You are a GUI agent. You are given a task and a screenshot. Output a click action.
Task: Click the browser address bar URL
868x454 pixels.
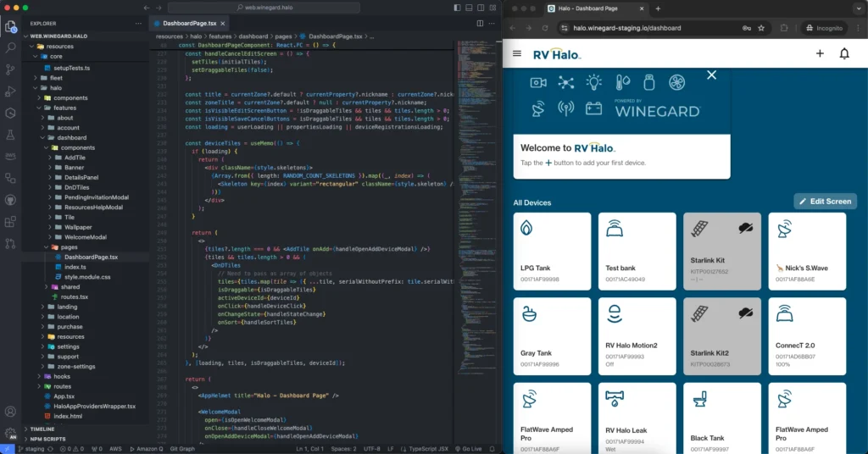627,28
